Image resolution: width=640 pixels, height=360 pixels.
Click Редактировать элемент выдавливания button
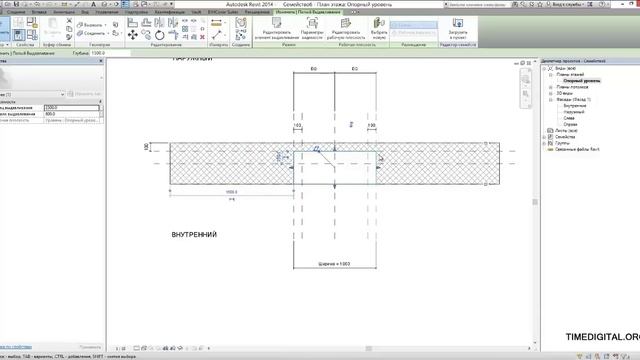click(x=277, y=29)
